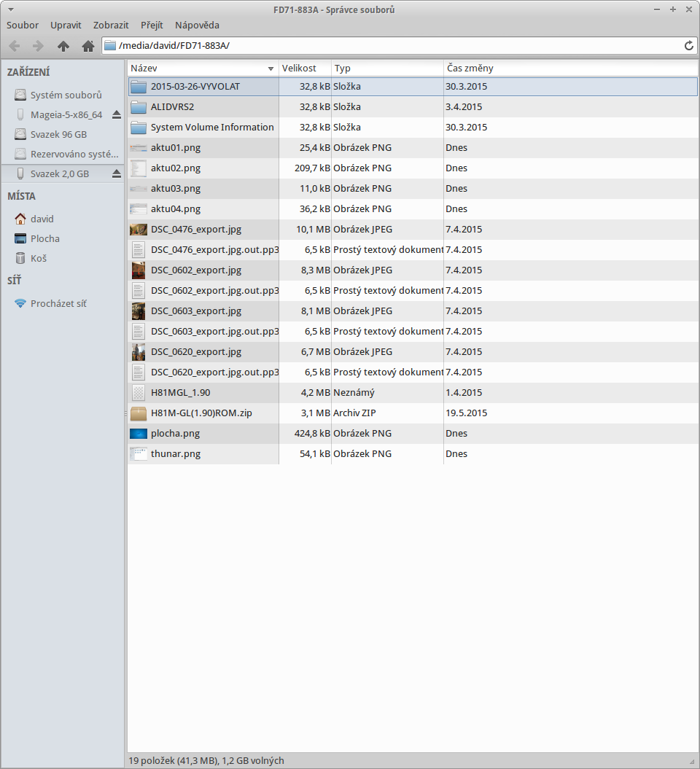Sort by the Název column header

tap(203, 69)
